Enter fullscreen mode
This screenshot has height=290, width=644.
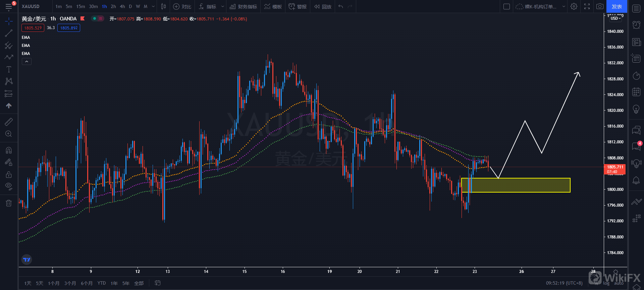[587, 6]
